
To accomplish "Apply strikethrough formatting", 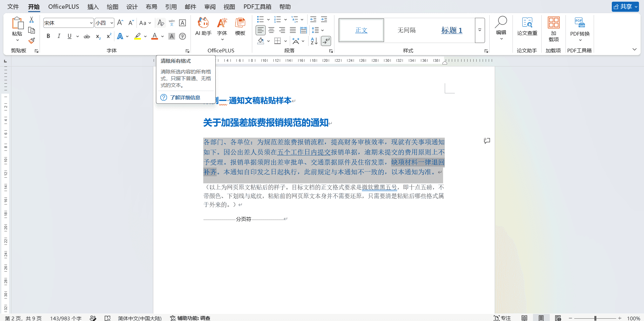I will pyautogui.click(x=87, y=36).
